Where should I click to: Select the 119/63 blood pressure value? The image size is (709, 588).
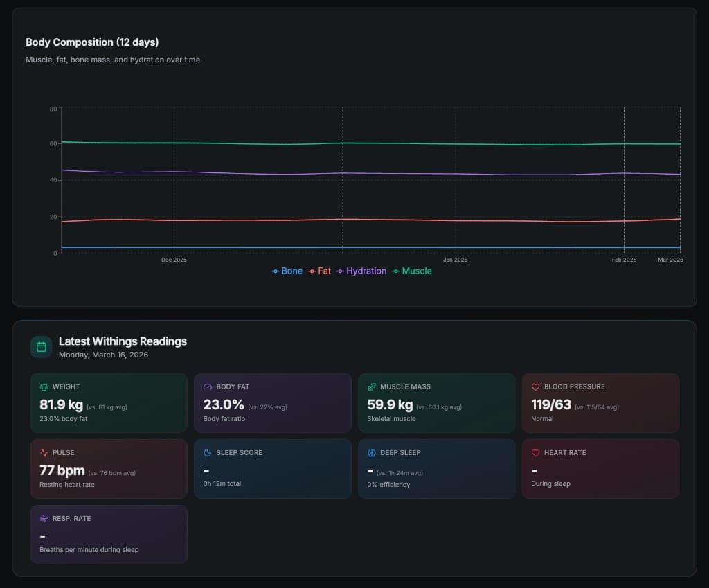pyautogui.click(x=552, y=405)
